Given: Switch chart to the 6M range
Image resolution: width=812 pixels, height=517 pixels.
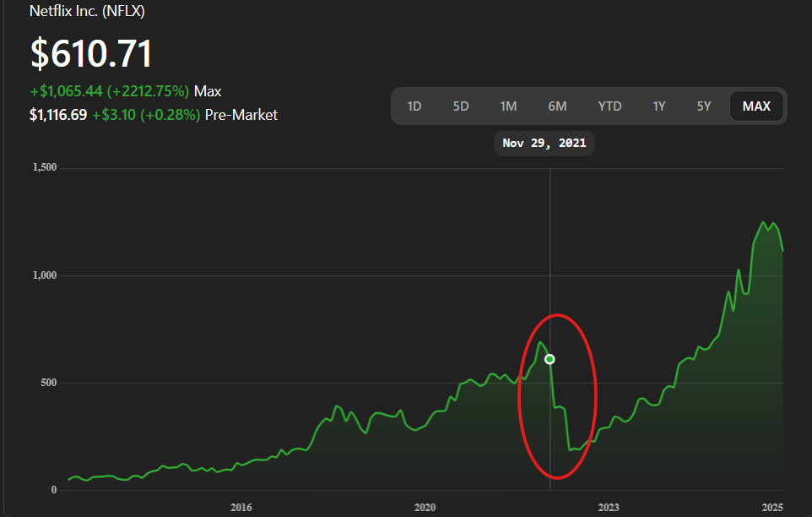Looking at the screenshot, I should (x=557, y=106).
